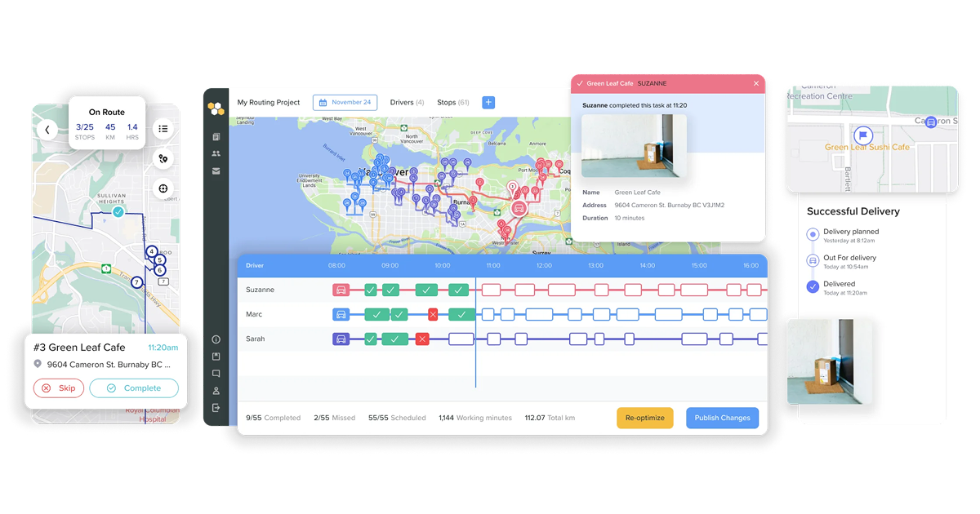Open the chat bubble icon in sidebar

(x=216, y=374)
